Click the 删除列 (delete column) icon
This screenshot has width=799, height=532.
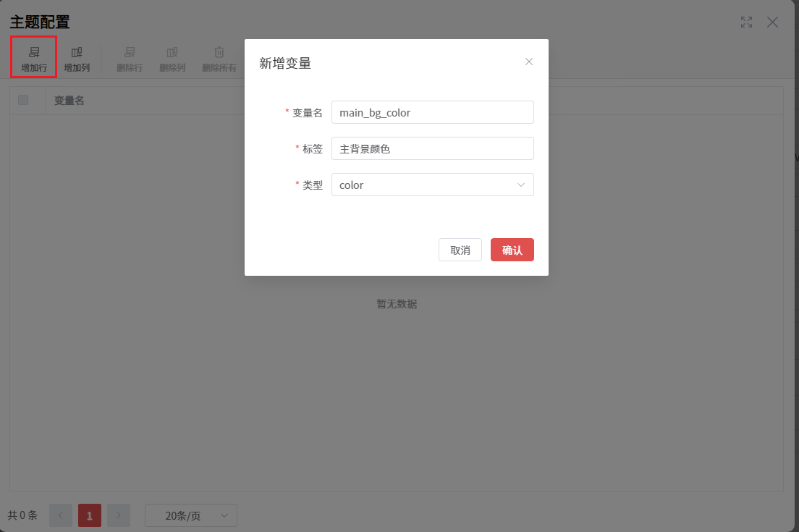(172, 52)
